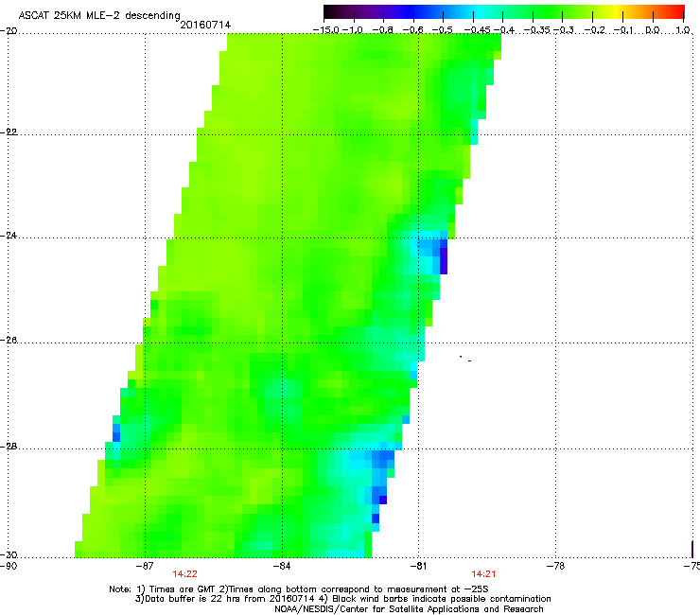Select the -81 longitude axis label
700x615 pixels.
(418, 566)
